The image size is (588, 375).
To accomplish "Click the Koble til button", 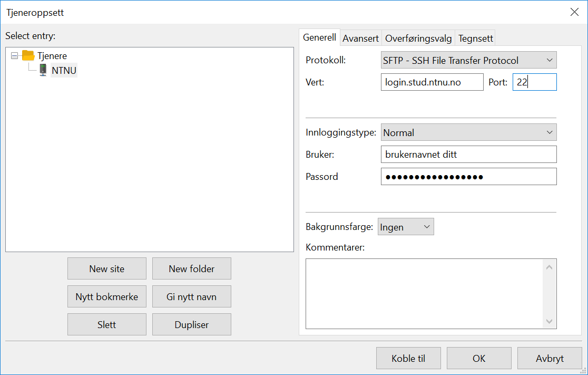I will [x=408, y=358].
